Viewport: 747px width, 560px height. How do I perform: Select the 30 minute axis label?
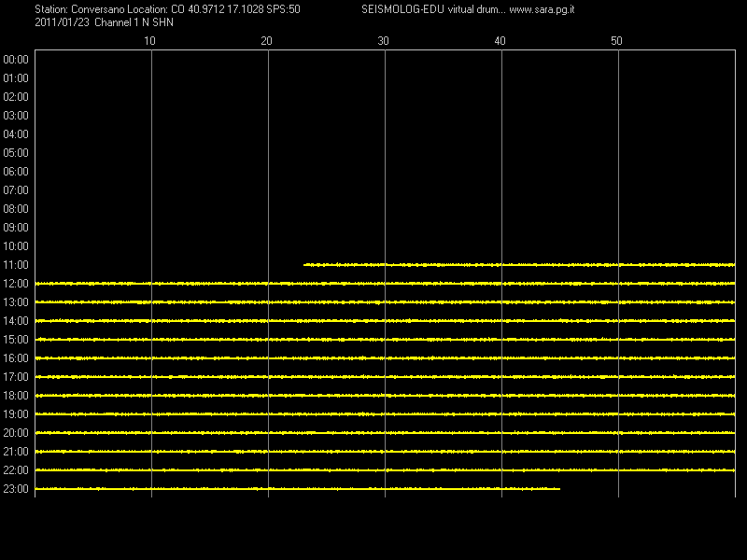point(383,41)
